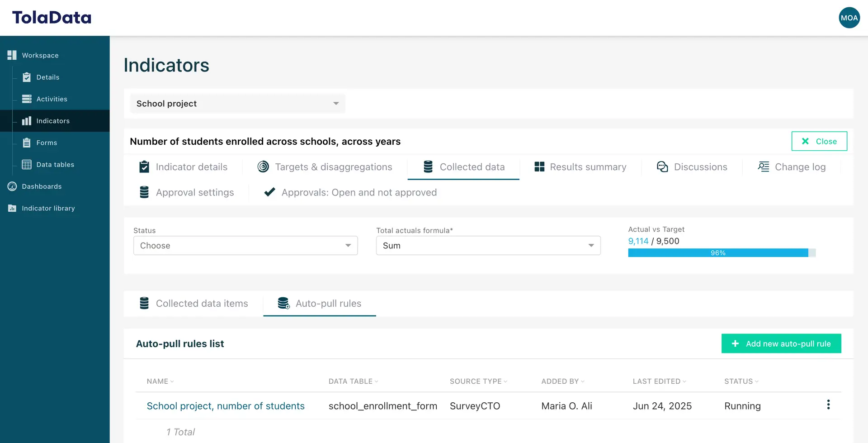Close the indicator detail view
Viewport: 868px width, 443px height.
click(819, 141)
